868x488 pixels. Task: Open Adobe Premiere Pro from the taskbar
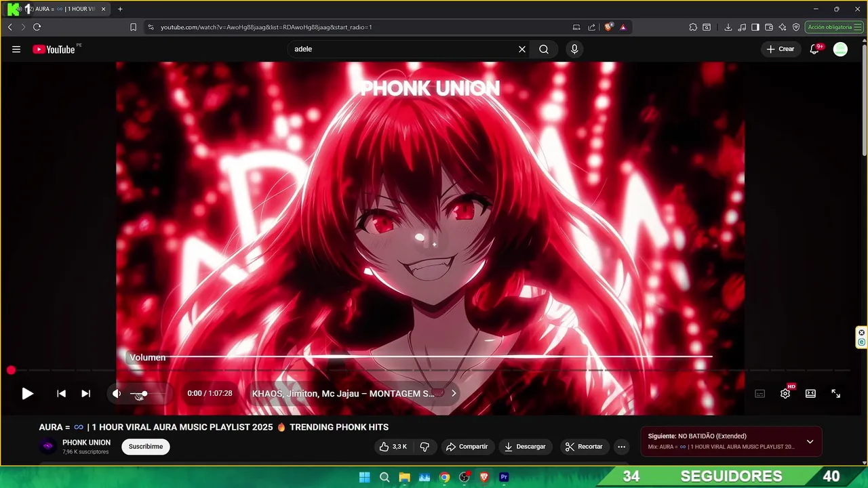(504, 477)
